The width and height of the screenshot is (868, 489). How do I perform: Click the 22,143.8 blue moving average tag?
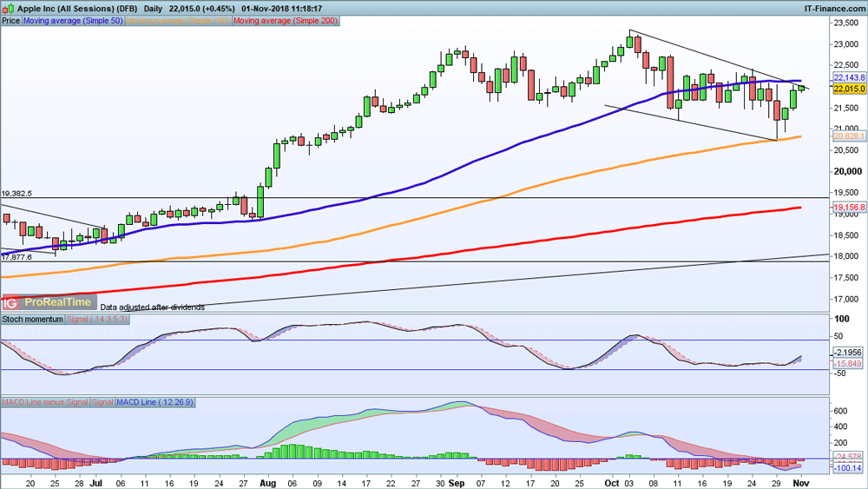coord(849,77)
